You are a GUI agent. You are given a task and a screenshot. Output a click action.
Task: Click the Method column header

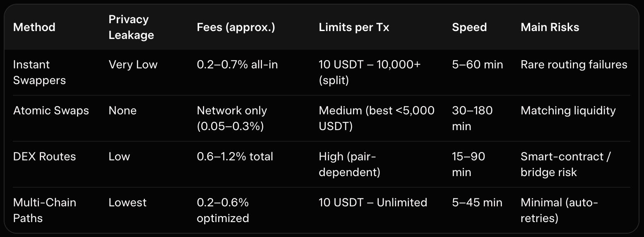34,27
